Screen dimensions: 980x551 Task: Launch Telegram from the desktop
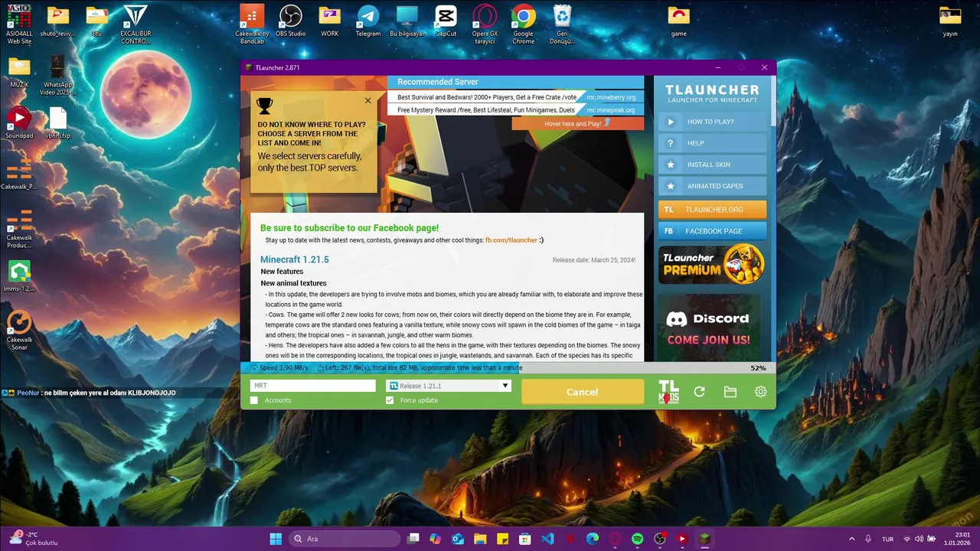pyautogui.click(x=368, y=21)
